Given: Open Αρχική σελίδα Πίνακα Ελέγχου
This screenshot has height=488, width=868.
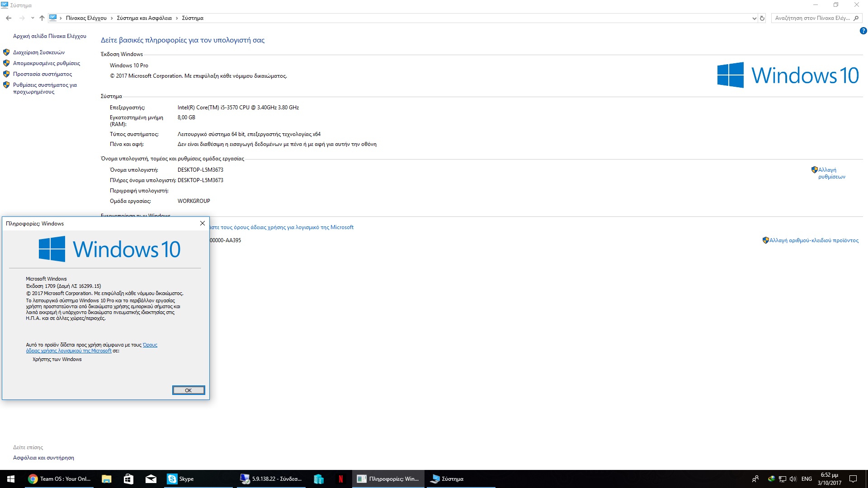Looking at the screenshot, I should tap(50, 36).
